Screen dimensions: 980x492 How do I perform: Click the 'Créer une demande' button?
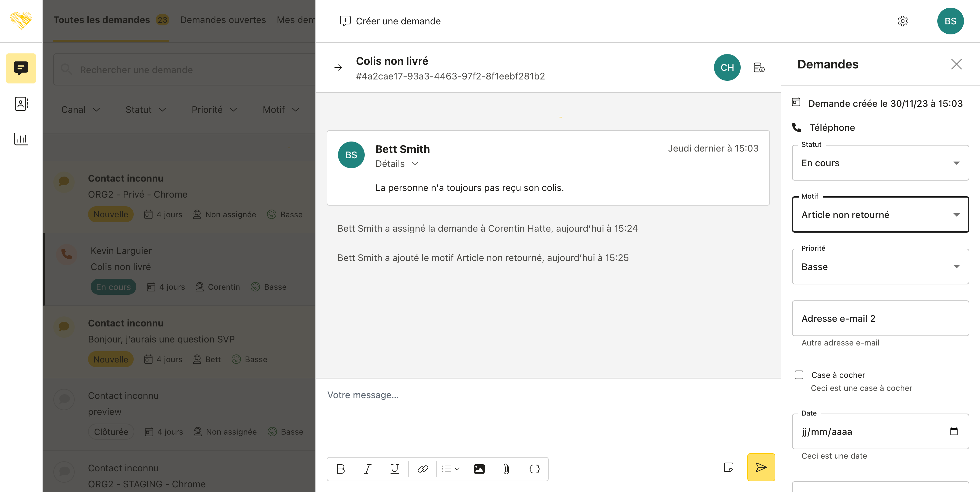[390, 21]
